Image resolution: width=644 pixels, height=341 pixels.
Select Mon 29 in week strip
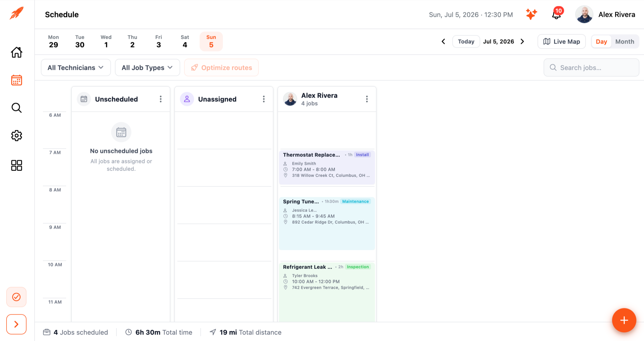[x=53, y=41]
